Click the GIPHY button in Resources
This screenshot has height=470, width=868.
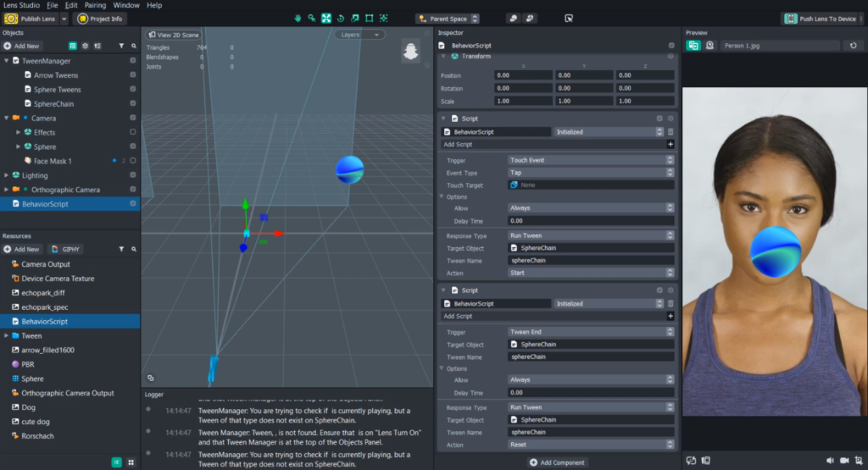point(66,250)
